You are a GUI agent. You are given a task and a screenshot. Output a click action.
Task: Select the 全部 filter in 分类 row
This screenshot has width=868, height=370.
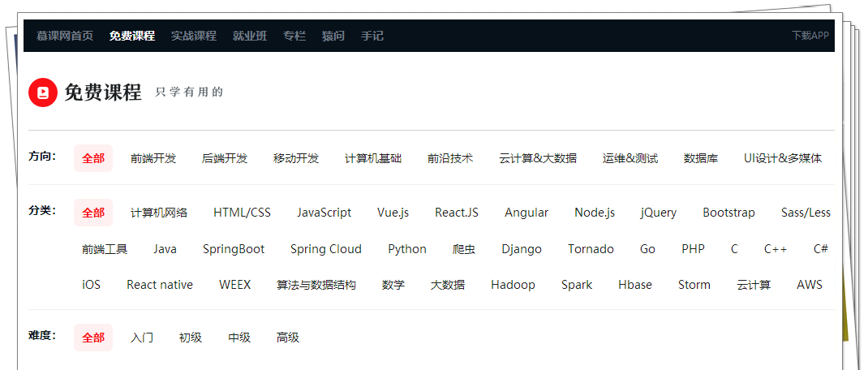[x=93, y=213]
